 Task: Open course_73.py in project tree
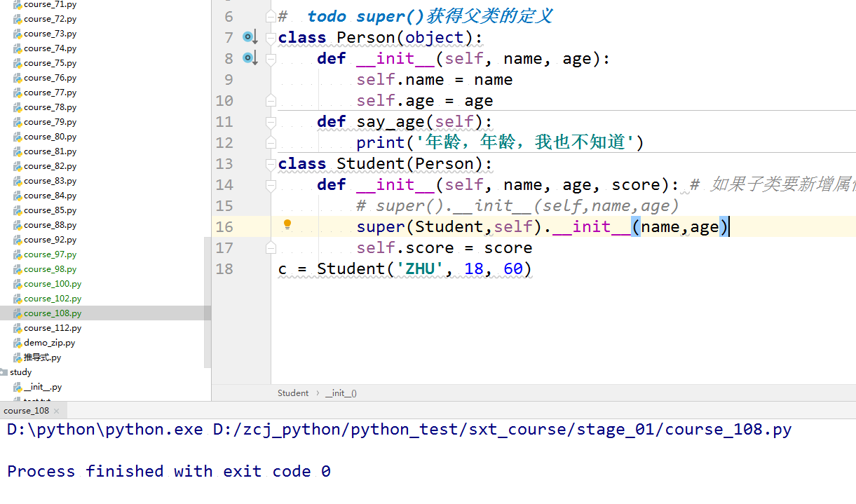tap(50, 34)
